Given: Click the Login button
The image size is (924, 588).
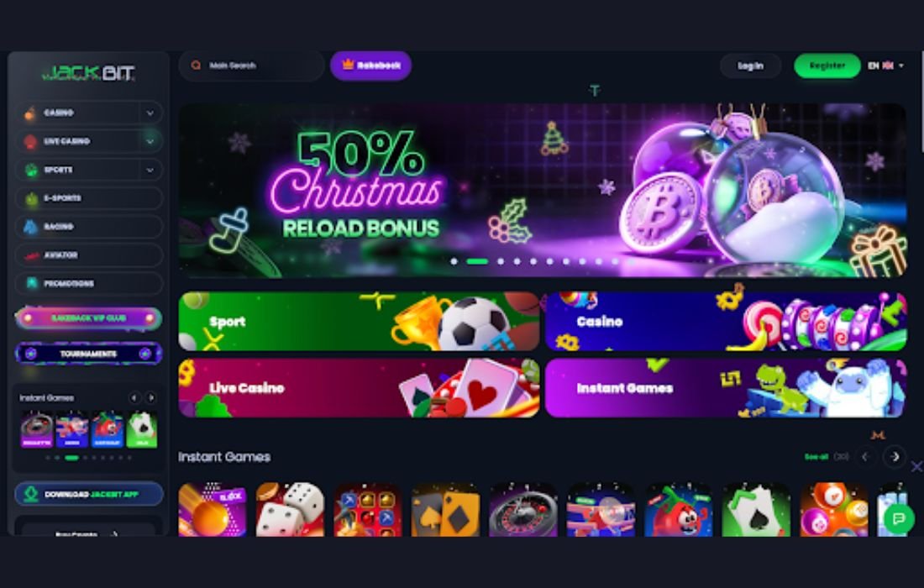Looking at the screenshot, I should pyautogui.click(x=750, y=66).
